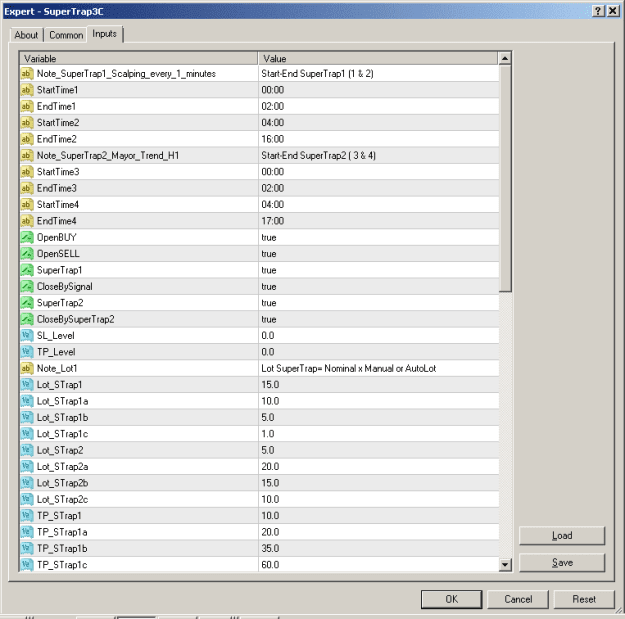Open the About tab
The width and height of the screenshot is (625, 619).
[26, 35]
